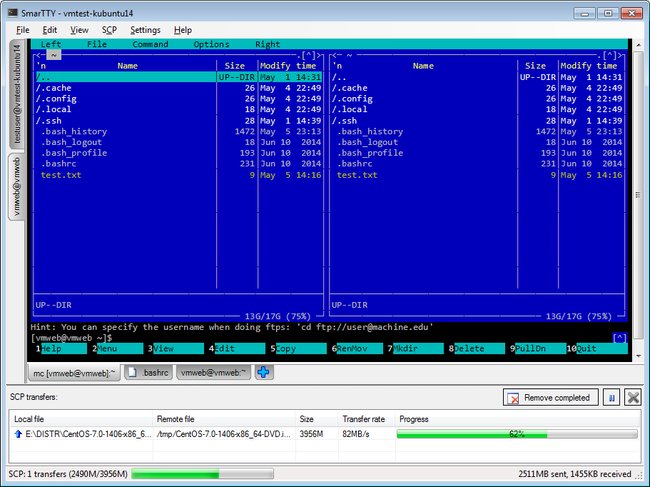The width and height of the screenshot is (650, 487).
Task: Select /.ssh in left panel
Action: coord(178,121)
